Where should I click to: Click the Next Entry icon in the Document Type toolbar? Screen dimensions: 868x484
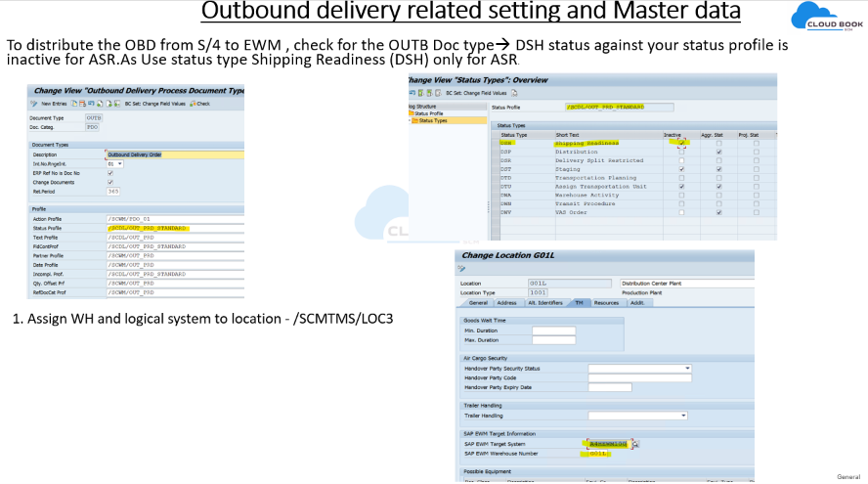point(109,104)
